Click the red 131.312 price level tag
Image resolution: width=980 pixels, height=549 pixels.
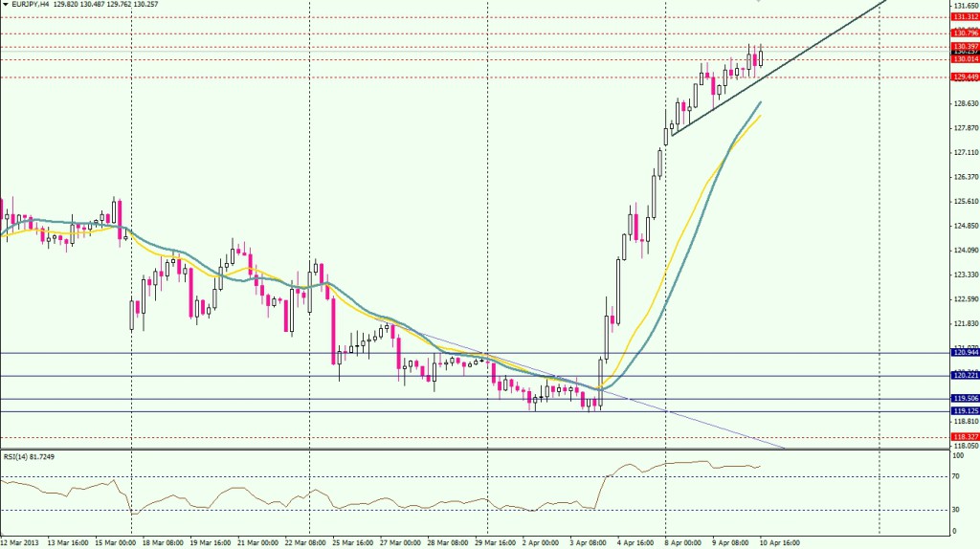tap(964, 17)
